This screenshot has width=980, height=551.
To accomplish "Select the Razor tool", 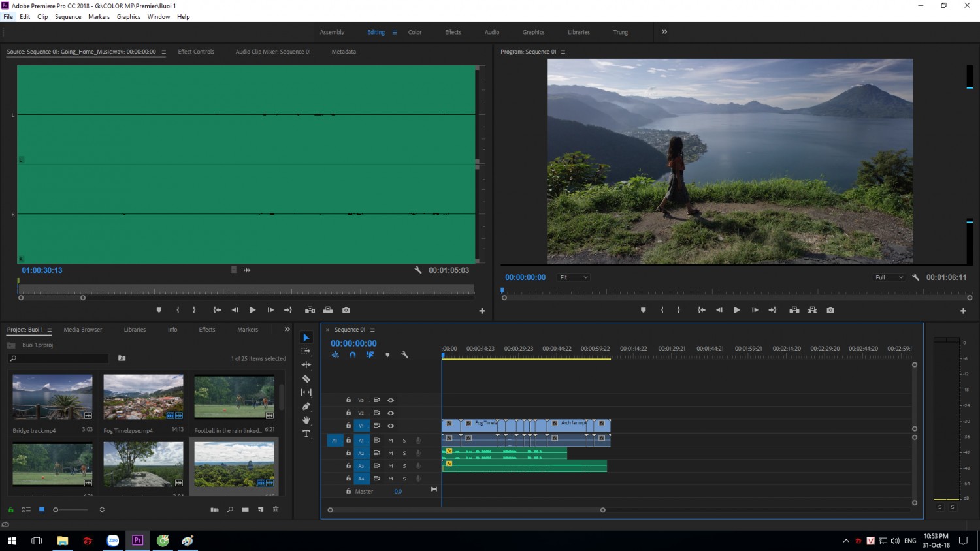I will (x=306, y=379).
